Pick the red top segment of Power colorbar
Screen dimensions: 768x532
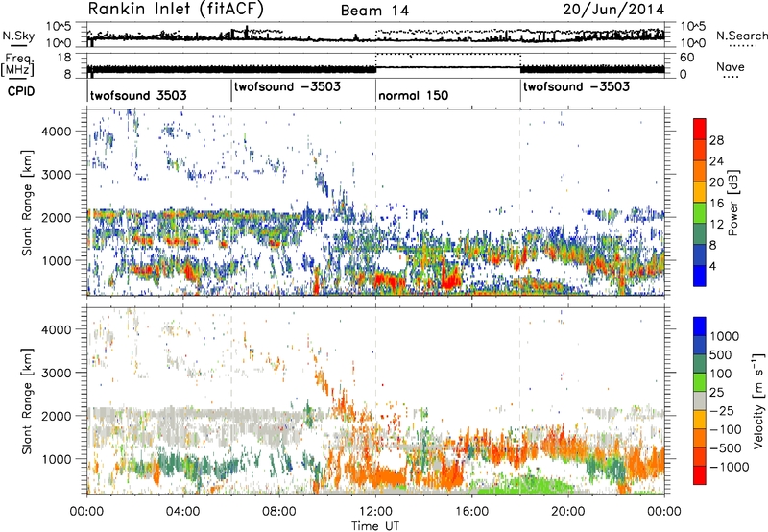pyautogui.click(x=700, y=129)
